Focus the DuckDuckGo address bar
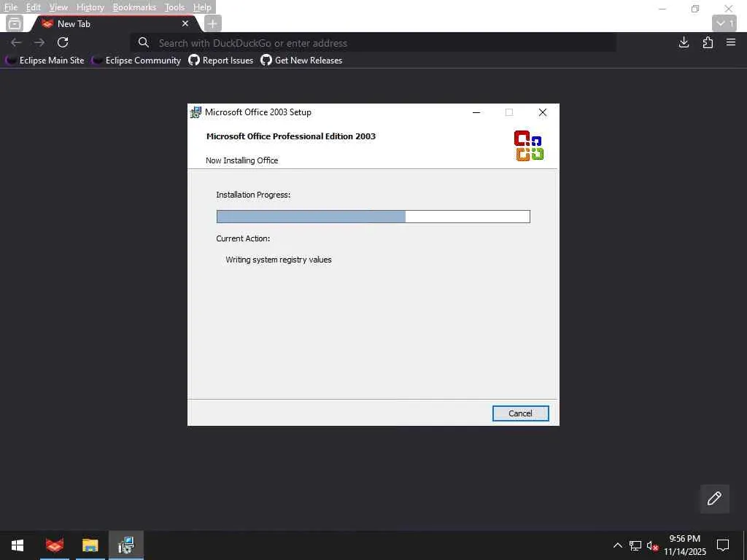Screen dimensions: 747x560 pos(373,43)
